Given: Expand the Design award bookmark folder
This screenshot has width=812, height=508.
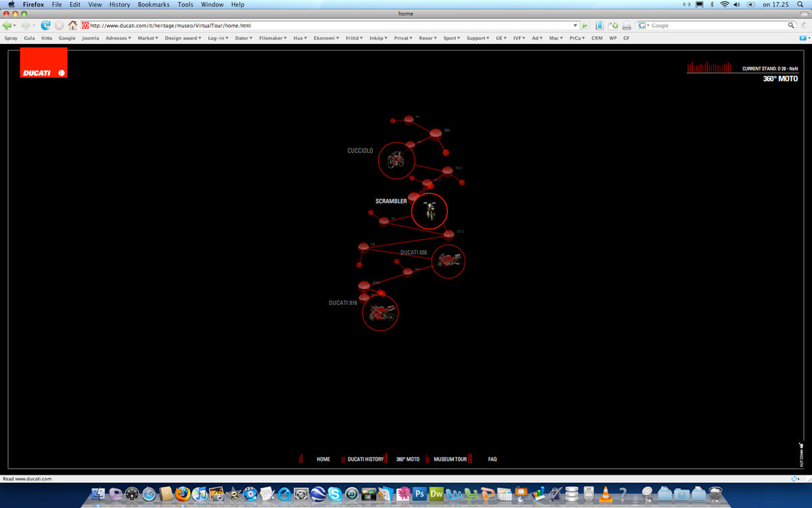Looking at the screenshot, I should [183, 38].
